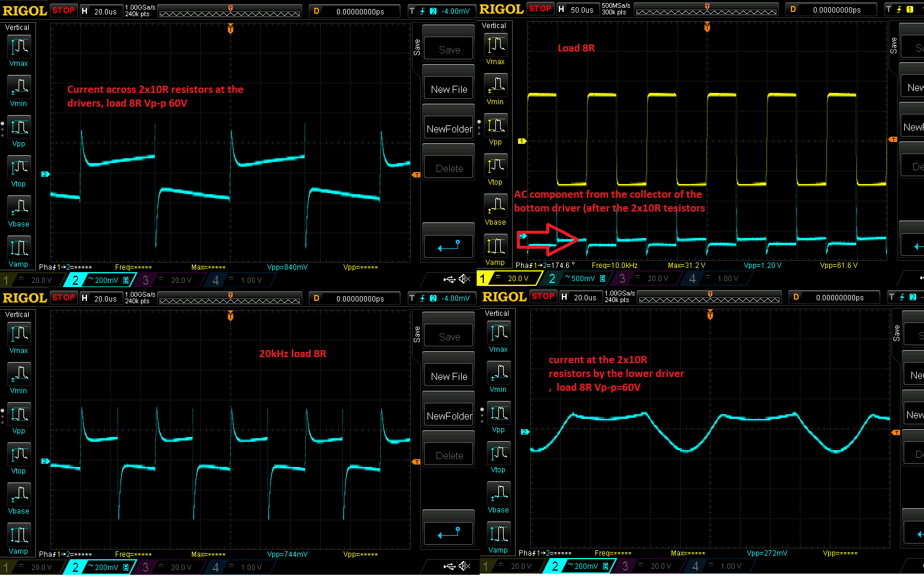
Task: Select channel 4 tab in the Vpp=272mV capture
Action: 719,566
